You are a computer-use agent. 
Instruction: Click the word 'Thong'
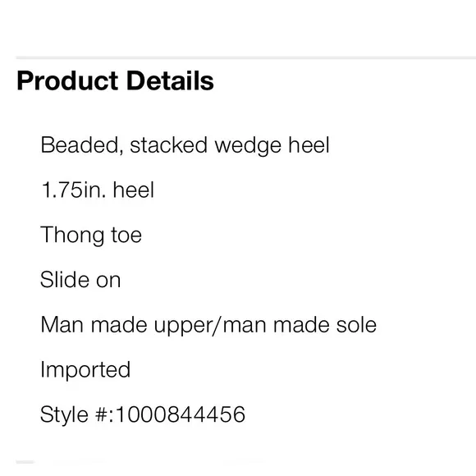point(72,236)
